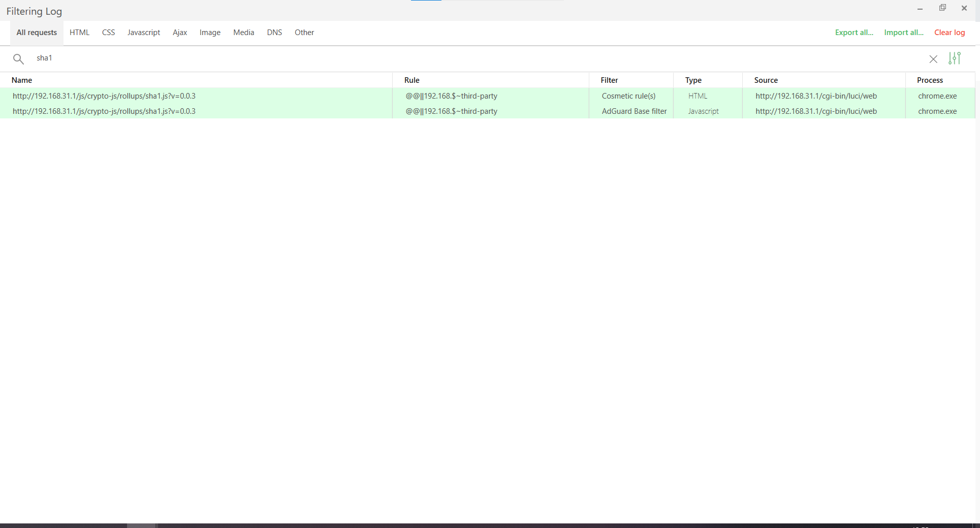Click the Clear log button

tap(950, 32)
